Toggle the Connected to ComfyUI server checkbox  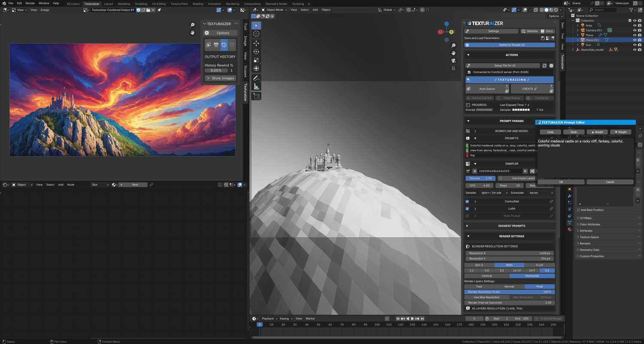tap(469, 72)
